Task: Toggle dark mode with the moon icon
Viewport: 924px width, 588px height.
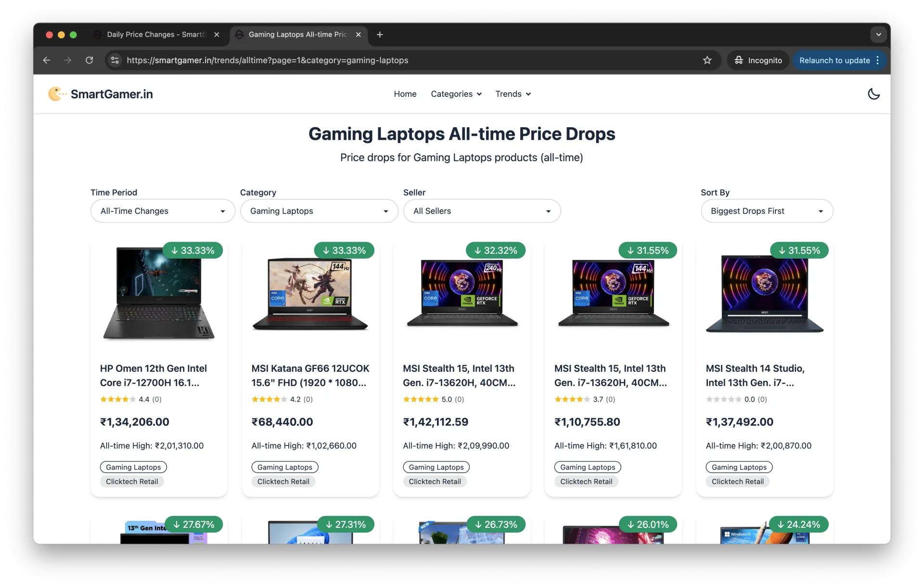Action: pyautogui.click(x=873, y=94)
